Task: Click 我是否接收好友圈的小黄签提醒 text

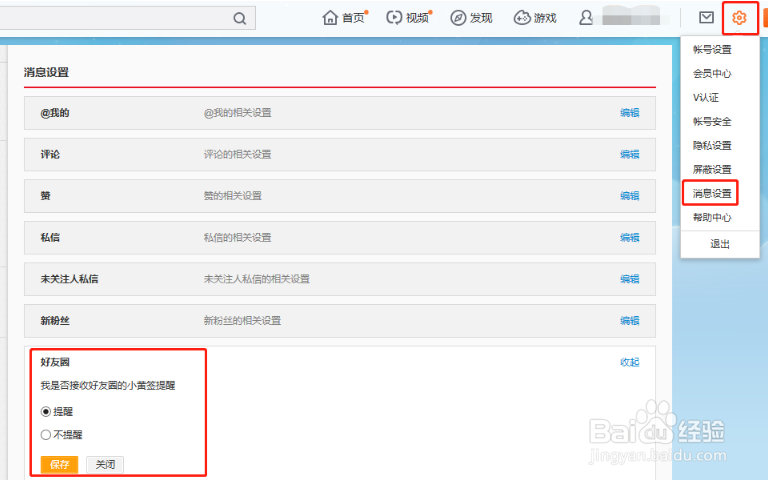Action: pos(108,386)
